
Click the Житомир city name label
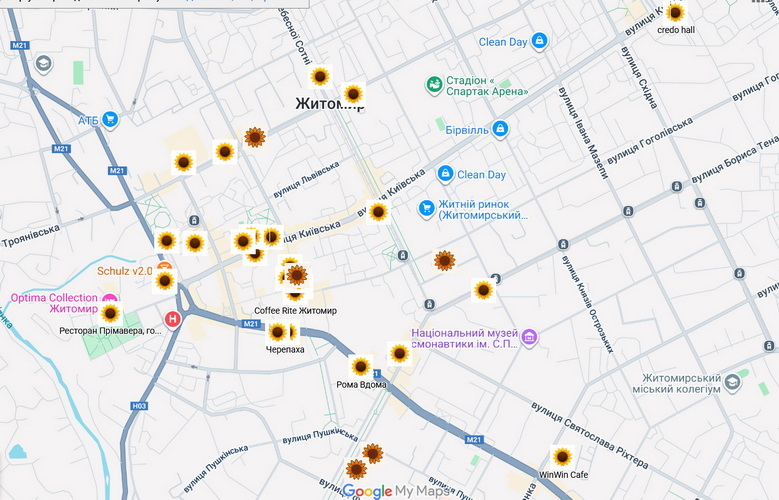tap(325, 104)
